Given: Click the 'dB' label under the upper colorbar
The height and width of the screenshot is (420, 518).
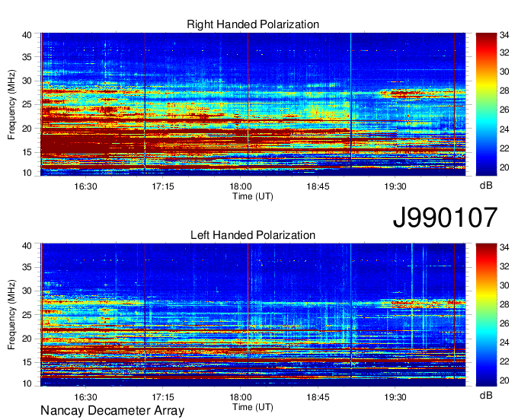Looking at the screenshot, I should pyautogui.click(x=486, y=185).
